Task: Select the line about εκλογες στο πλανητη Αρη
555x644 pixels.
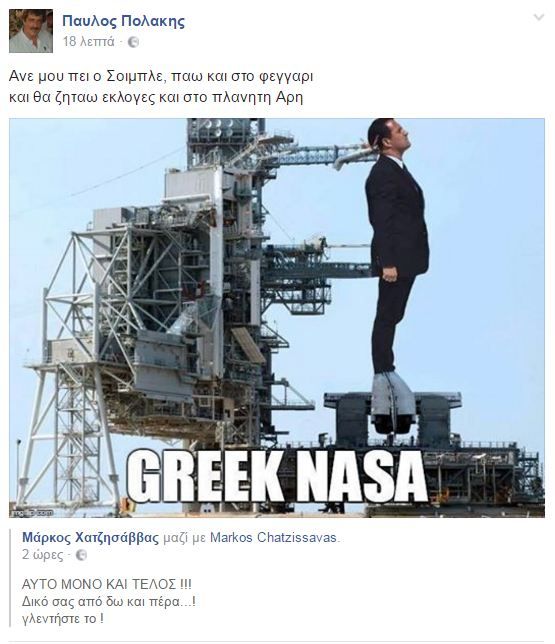Action: (156, 97)
